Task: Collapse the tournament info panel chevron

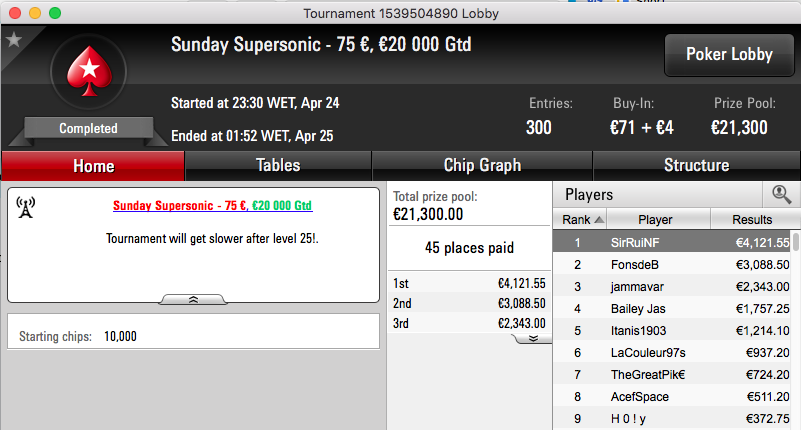Action: pos(193,300)
